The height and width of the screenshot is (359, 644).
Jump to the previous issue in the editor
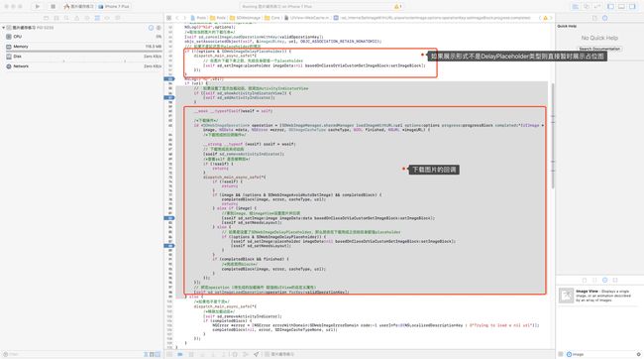pyautogui.click(x=540, y=18)
